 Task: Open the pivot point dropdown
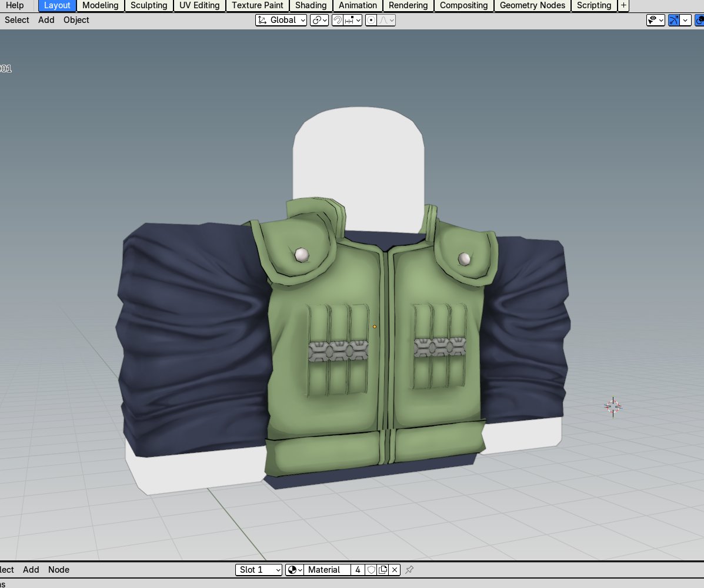click(x=319, y=20)
